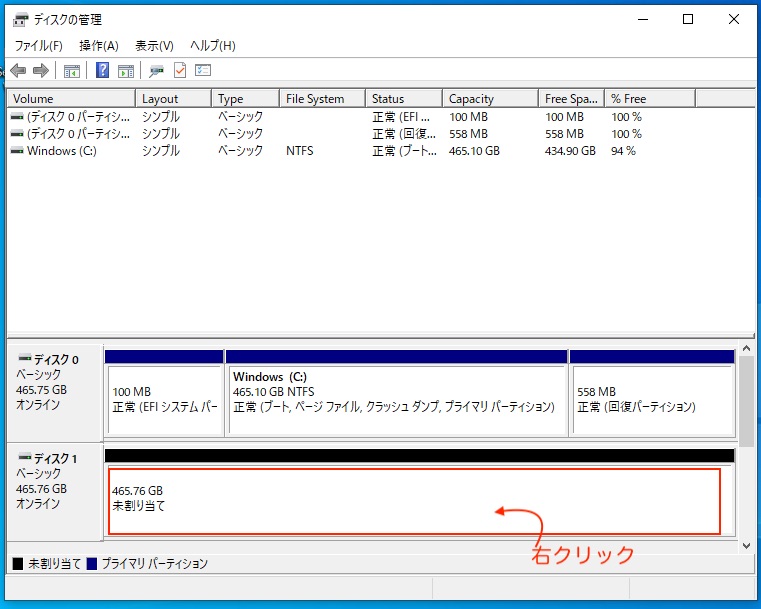Sort by the Type column header
The width and height of the screenshot is (761, 609).
tap(246, 99)
